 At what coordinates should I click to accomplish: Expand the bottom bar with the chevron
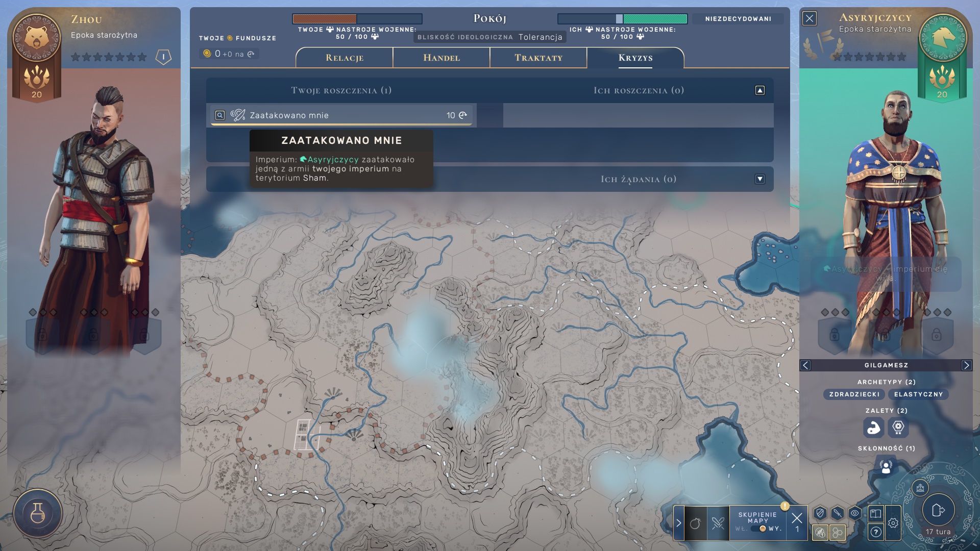click(x=679, y=523)
